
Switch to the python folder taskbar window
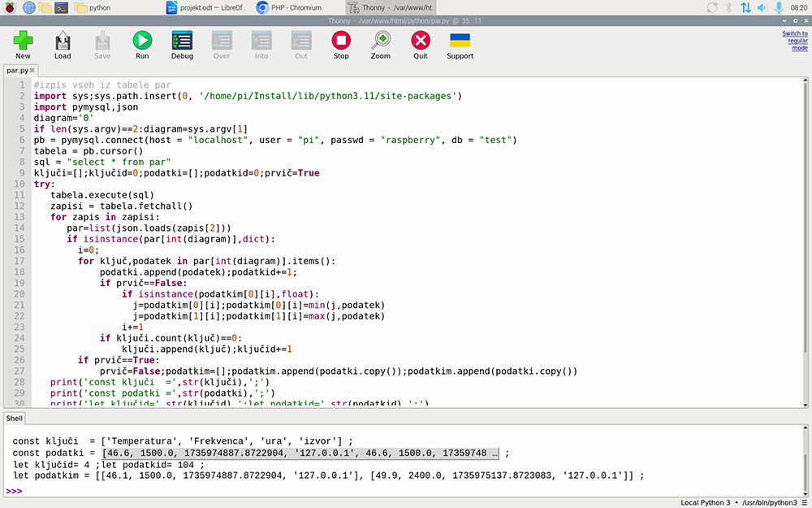point(93,7)
